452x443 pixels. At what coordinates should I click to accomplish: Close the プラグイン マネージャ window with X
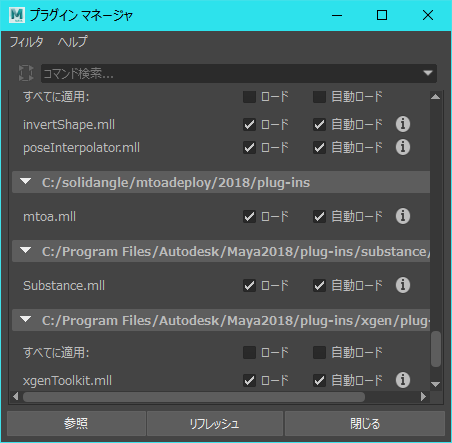[428, 15]
